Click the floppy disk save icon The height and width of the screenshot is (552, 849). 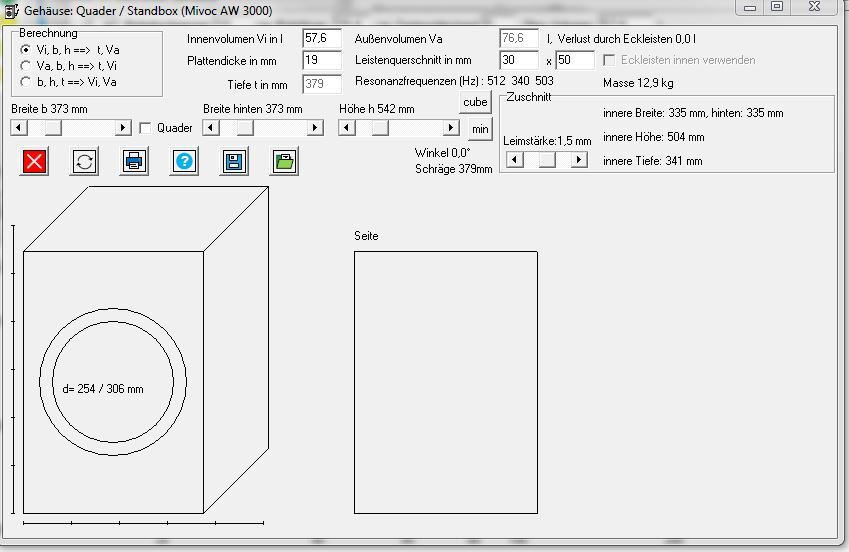click(x=234, y=161)
